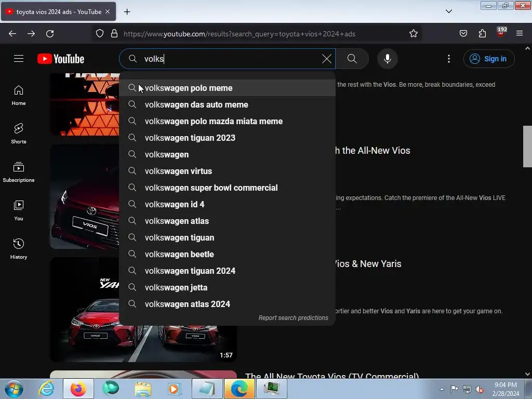Image resolution: width=532 pixels, height=399 pixels.
Task: Switch to Firefox in the taskbar
Action: (x=78, y=389)
